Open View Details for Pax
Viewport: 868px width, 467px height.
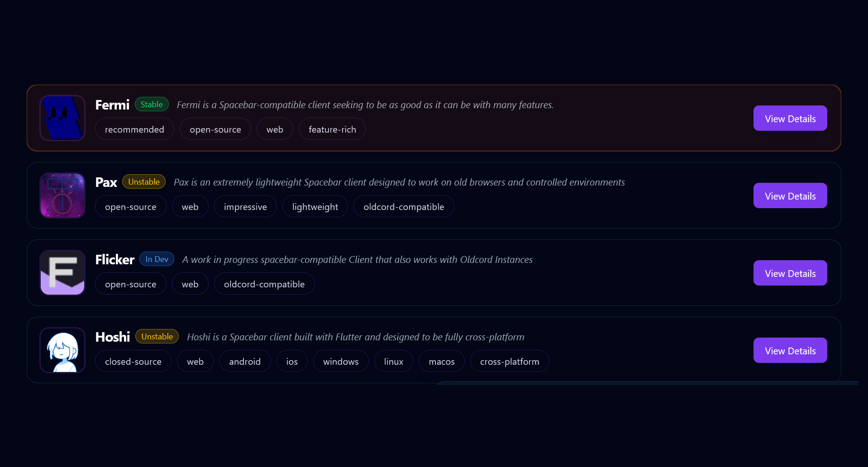[x=790, y=196]
